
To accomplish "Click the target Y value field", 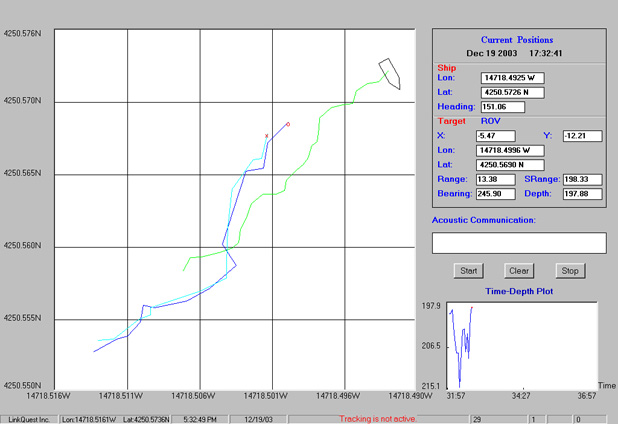I will click(580, 135).
